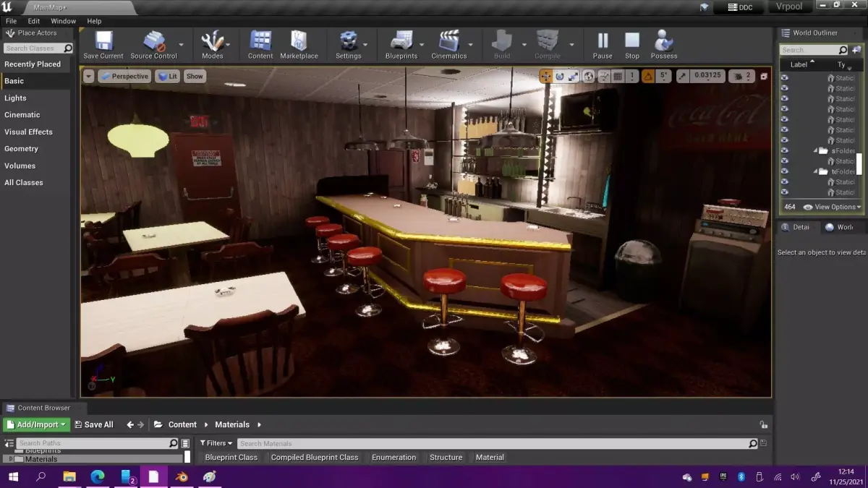Click the world coordinate system globe icon
This screenshot has height=488, width=868.
(589, 76)
